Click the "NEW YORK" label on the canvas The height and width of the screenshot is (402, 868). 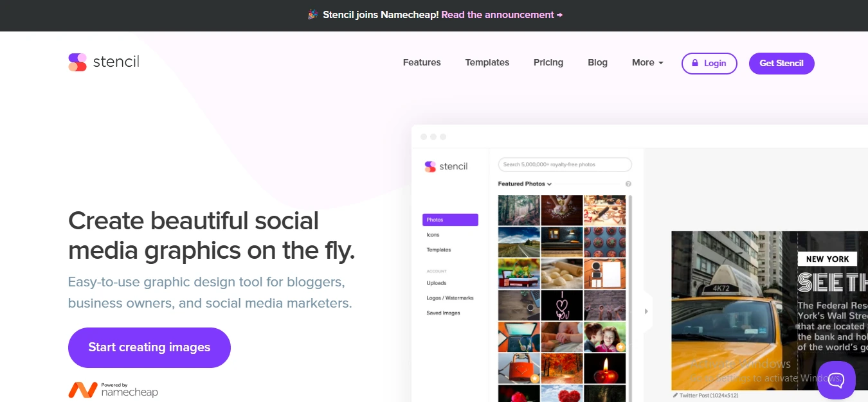click(827, 259)
